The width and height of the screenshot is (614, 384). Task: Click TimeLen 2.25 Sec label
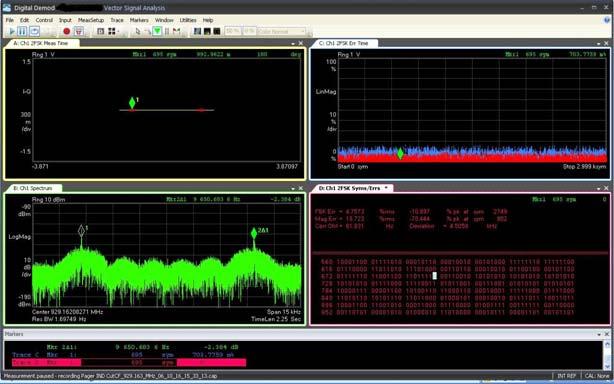pyautogui.click(x=276, y=319)
